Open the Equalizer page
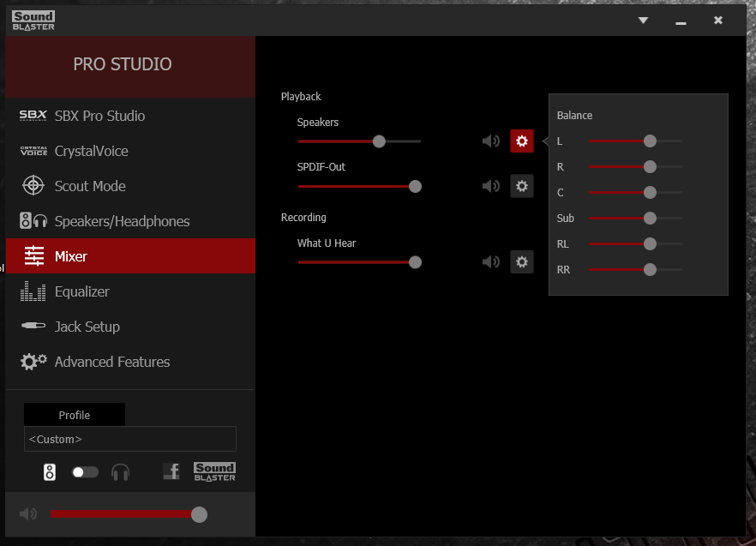This screenshot has height=546, width=756. (130, 291)
